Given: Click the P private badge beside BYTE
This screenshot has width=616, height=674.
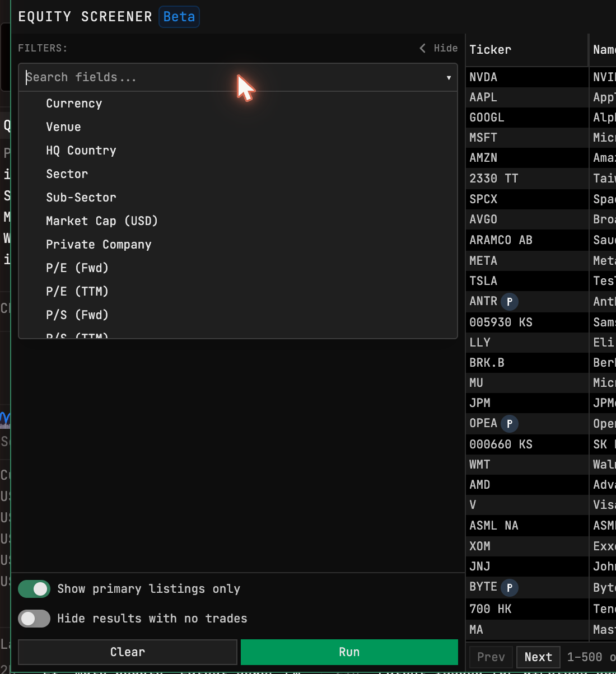Looking at the screenshot, I should [509, 587].
